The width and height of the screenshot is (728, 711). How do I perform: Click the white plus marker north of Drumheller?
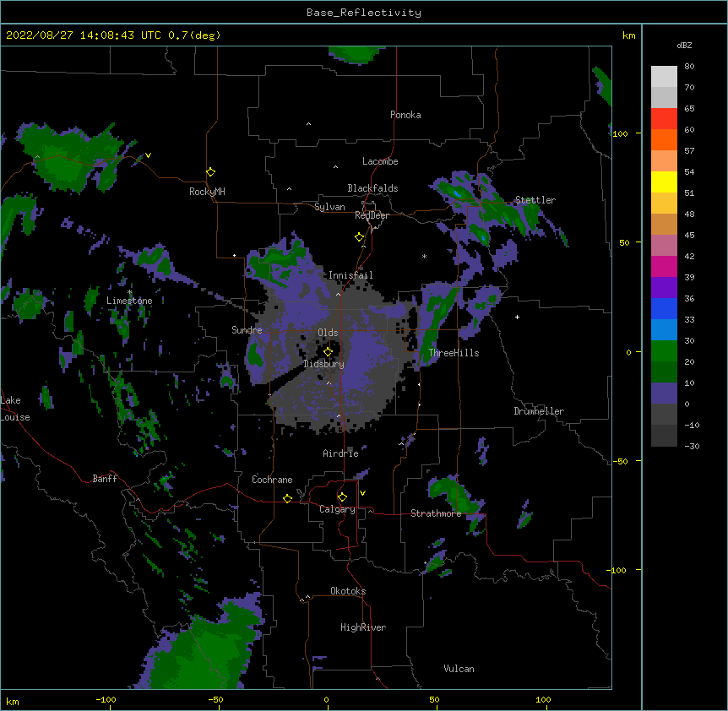(517, 317)
